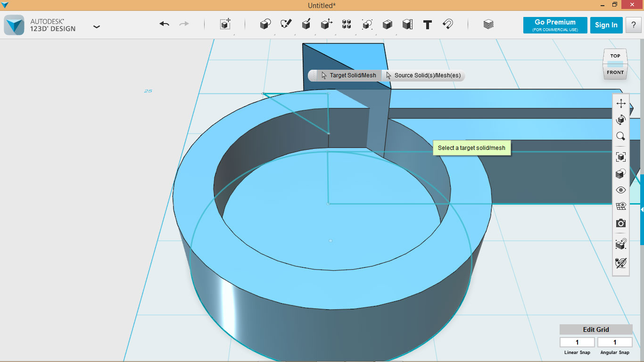644x362 pixels.
Task: Select the Source Solid(s)/Mesh(es) option
Action: [x=423, y=75]
